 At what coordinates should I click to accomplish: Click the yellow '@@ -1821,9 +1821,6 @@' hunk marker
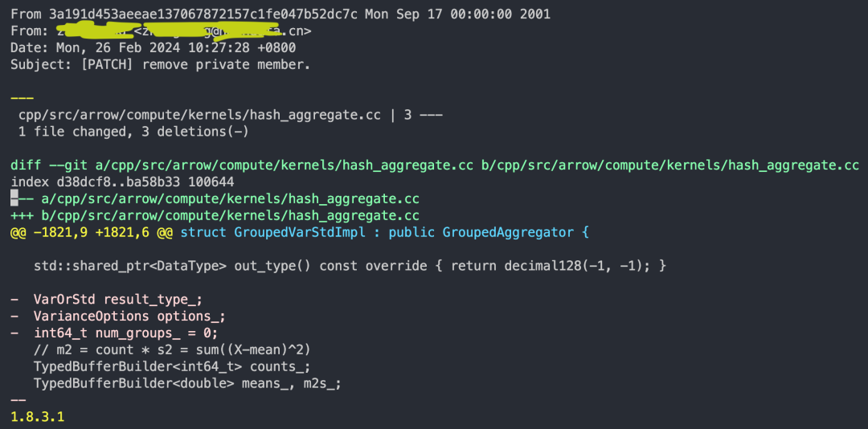click(x=92, y=232)
